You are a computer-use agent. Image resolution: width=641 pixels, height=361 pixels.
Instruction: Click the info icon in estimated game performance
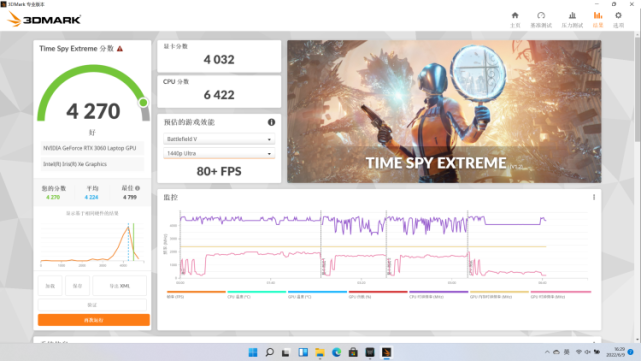coord(271,122)
